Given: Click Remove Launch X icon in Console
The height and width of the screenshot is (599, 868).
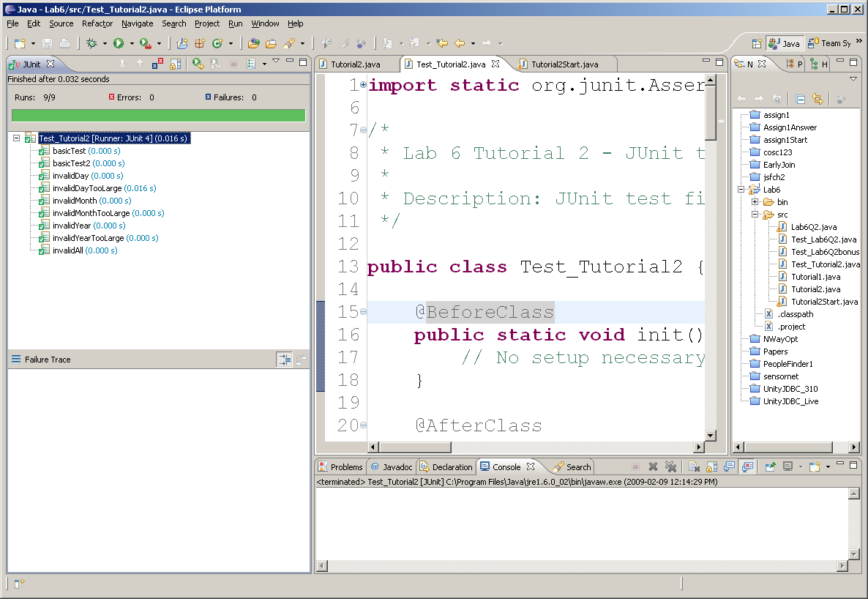Looking at the screenshot, I should (x=654, y=466).
